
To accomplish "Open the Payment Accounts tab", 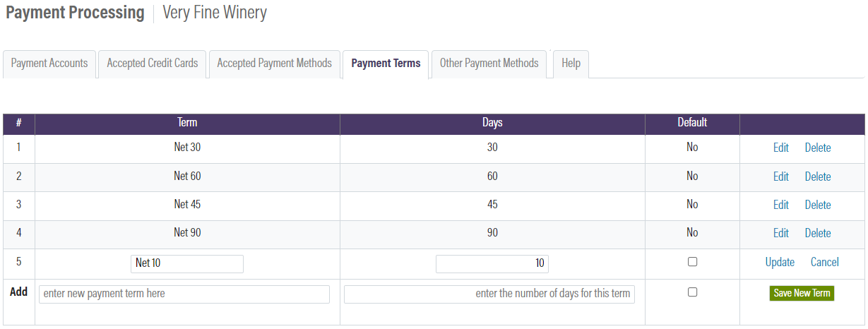I will click(49, 64).
